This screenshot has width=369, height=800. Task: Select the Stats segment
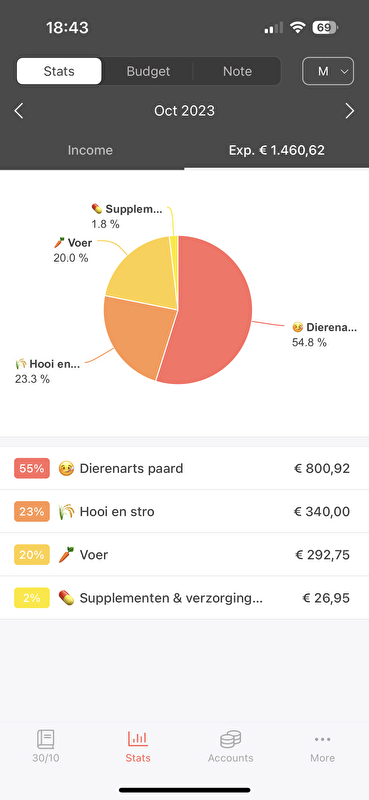59,71
